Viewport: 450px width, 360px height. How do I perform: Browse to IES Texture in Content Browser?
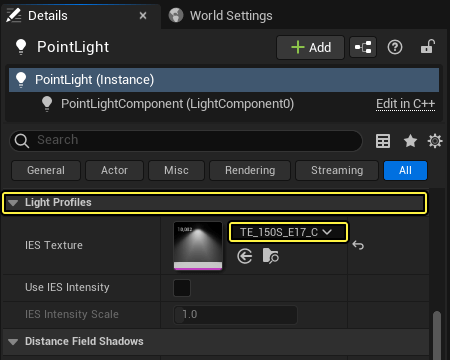coord(270,256)
